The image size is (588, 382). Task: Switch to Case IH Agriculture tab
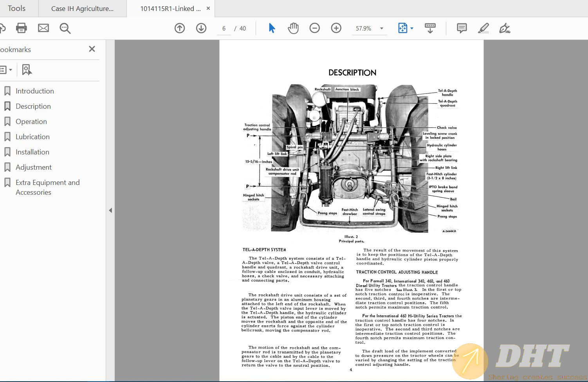[x=83, y=9]
